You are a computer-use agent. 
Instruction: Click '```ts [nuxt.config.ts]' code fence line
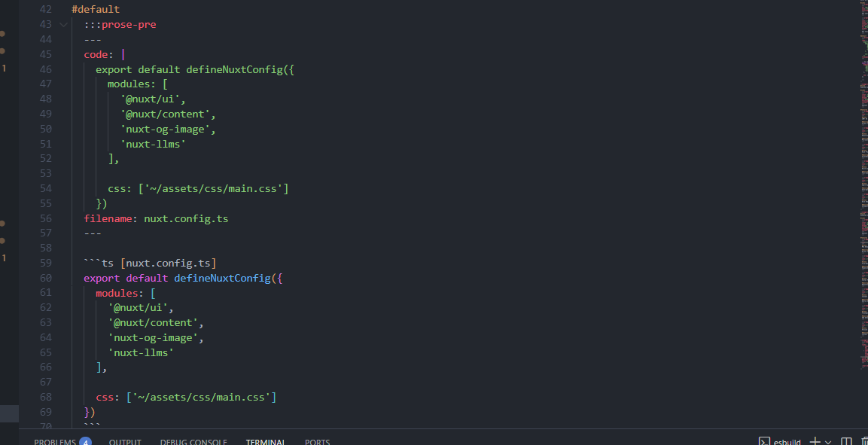pos(150,263)
